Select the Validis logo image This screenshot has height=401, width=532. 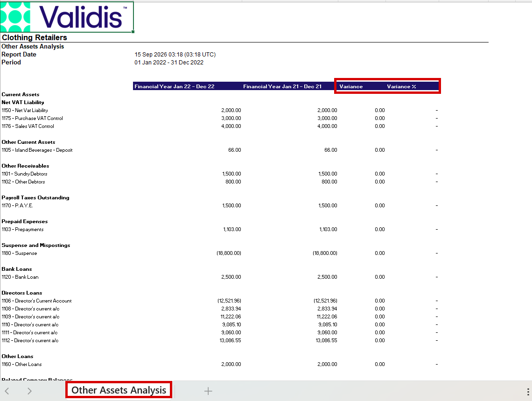pos(67,17)
